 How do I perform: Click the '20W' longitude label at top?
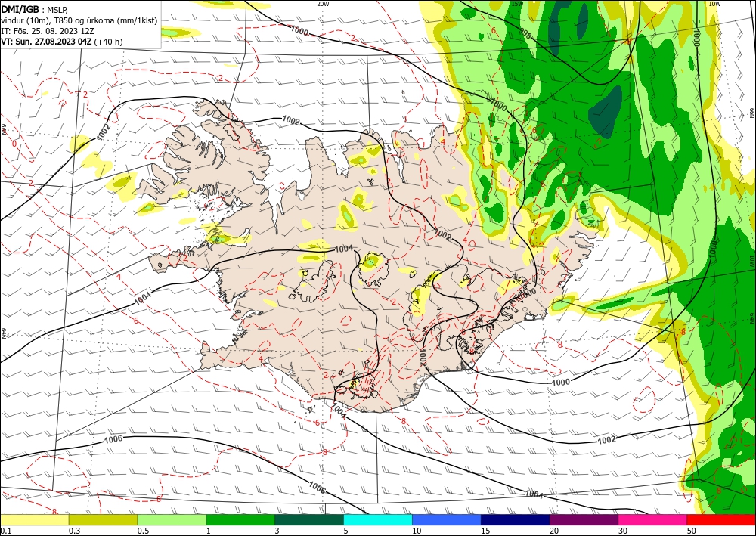(x=323, y=4)
